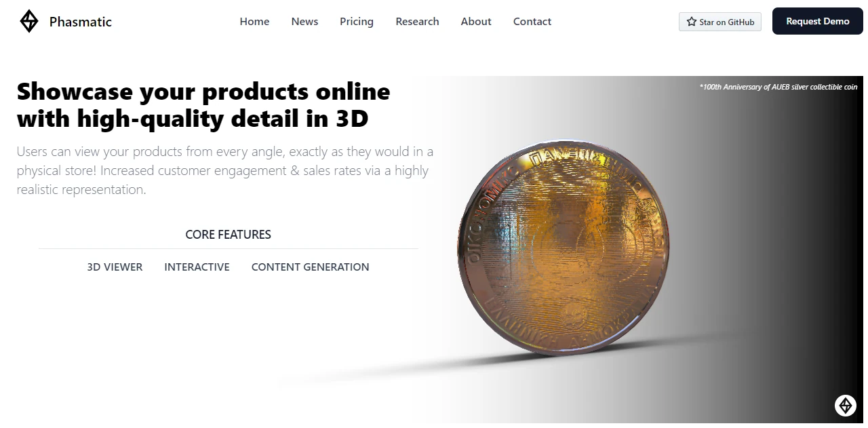The width and height of the screenshot is (868, 428).
Task: Show the CONTENT GENERATION feature tab
Action: pyautogui.click(x=310, y=267)
